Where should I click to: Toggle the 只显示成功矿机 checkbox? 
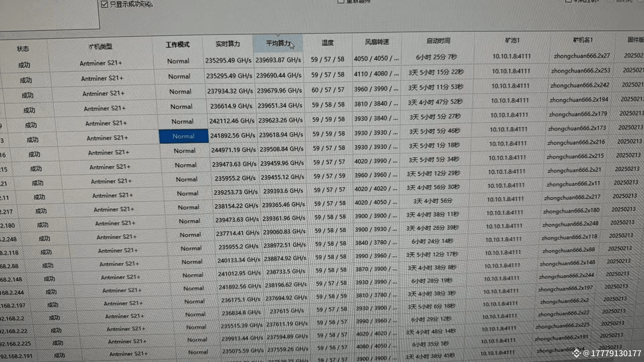click(104, 4)
